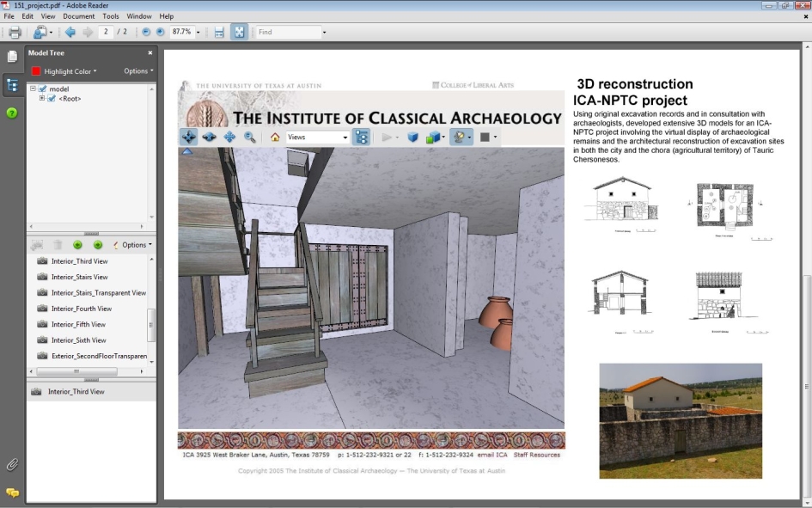The image size is (812, 508).
Task: Open the Highlight Color dropdown
Action: pyautogui.click(x=70, y=71)
